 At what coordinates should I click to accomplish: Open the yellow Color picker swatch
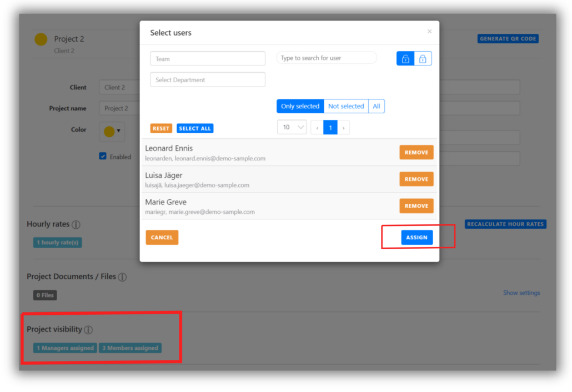[112, 132]
